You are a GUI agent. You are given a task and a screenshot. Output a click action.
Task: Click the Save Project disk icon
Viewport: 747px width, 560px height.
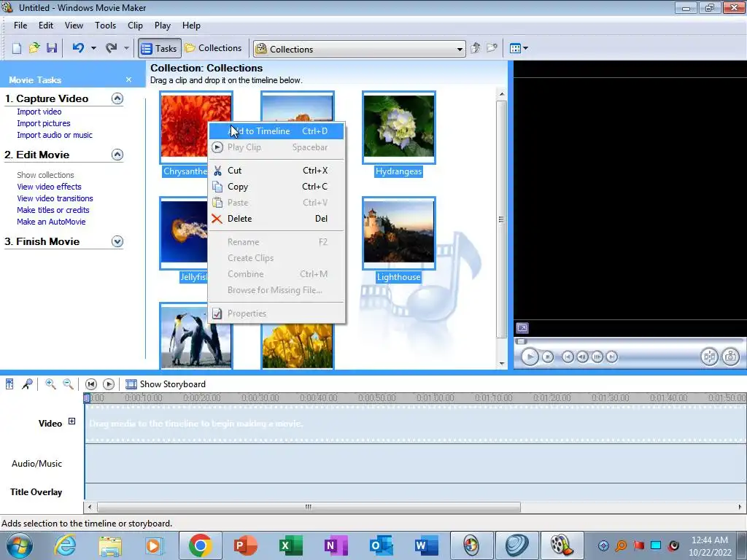pyautogui.click(x=52, y=48)
